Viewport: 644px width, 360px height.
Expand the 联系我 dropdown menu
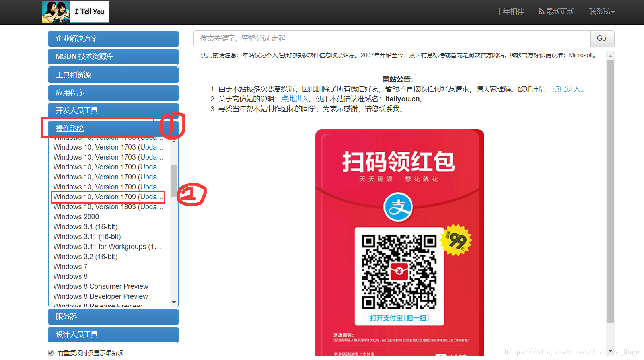coord(602,12)
